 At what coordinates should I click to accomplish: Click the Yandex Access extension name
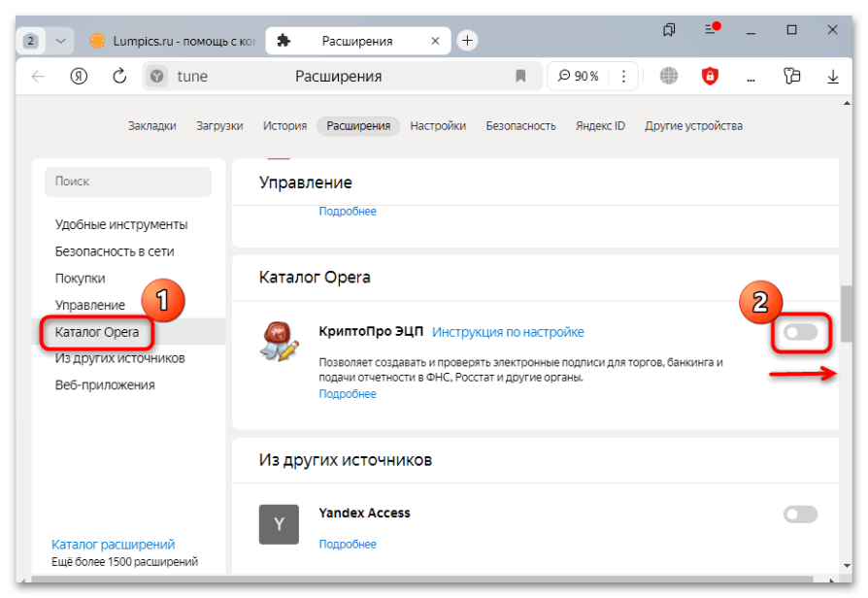(x=364, y=513)
